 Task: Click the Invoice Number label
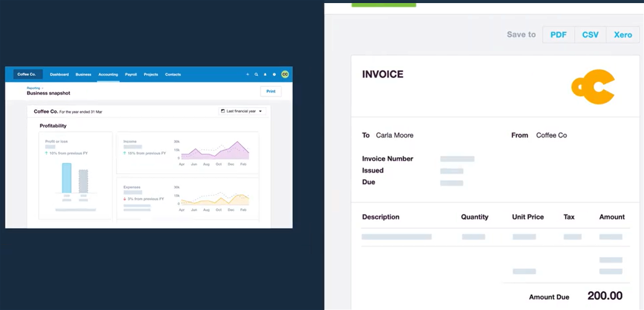(x=388, y=159)
